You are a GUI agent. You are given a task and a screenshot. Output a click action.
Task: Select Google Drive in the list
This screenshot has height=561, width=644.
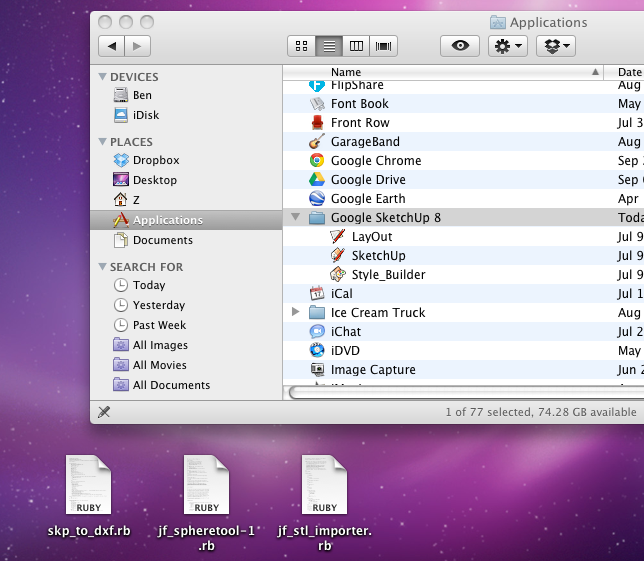[x=463, y=179]
